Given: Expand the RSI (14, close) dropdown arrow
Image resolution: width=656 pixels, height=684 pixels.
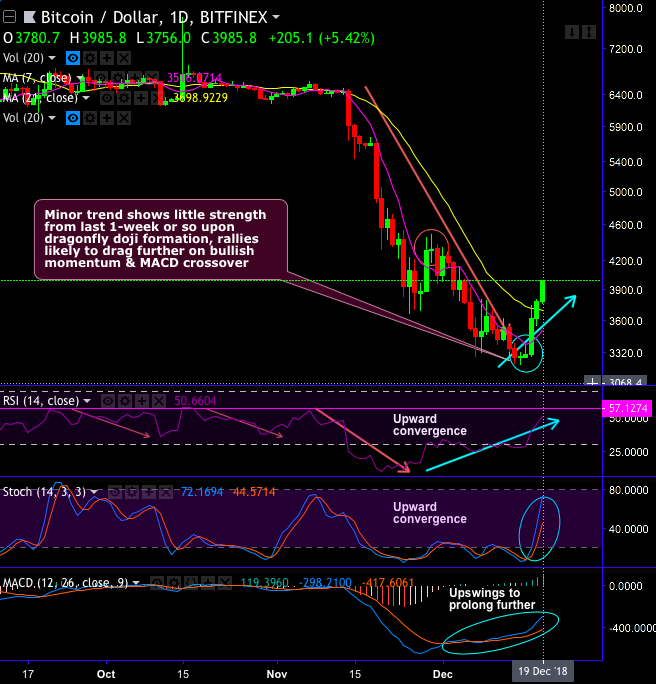Looking at the screenshot, I should pyautogui.click(x=87, y=401).
